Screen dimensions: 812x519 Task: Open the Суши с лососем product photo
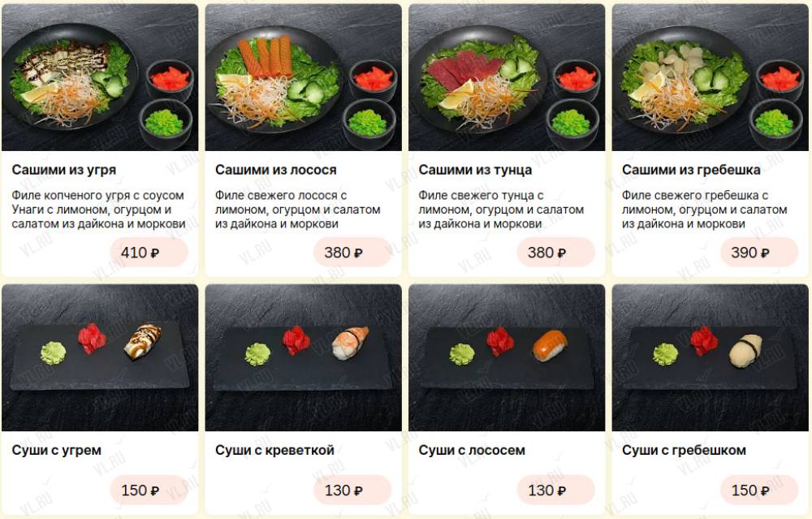click(507, 357)
